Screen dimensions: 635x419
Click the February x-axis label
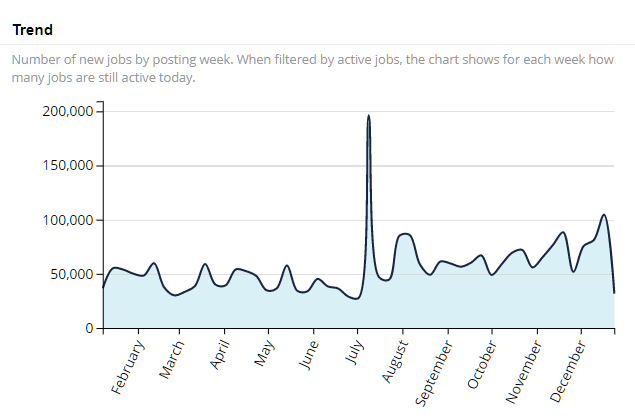(x=129, y=367)
